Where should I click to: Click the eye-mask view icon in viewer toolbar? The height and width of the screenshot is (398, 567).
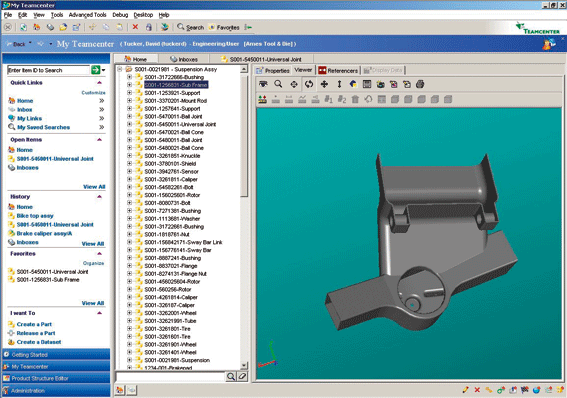(263, 84)
